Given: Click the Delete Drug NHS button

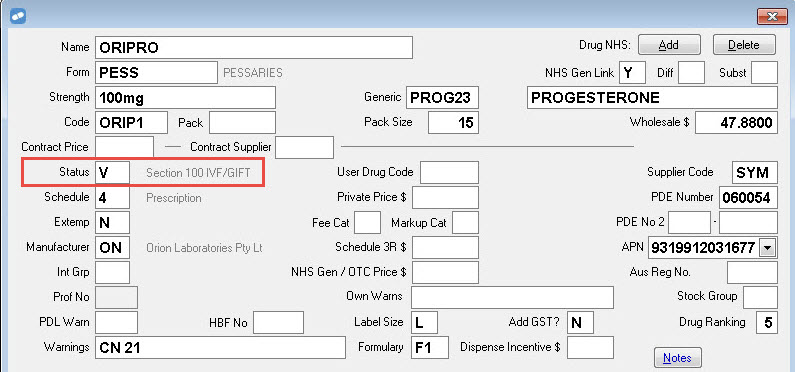Looking at the screenshot, I should coord(744,45).
